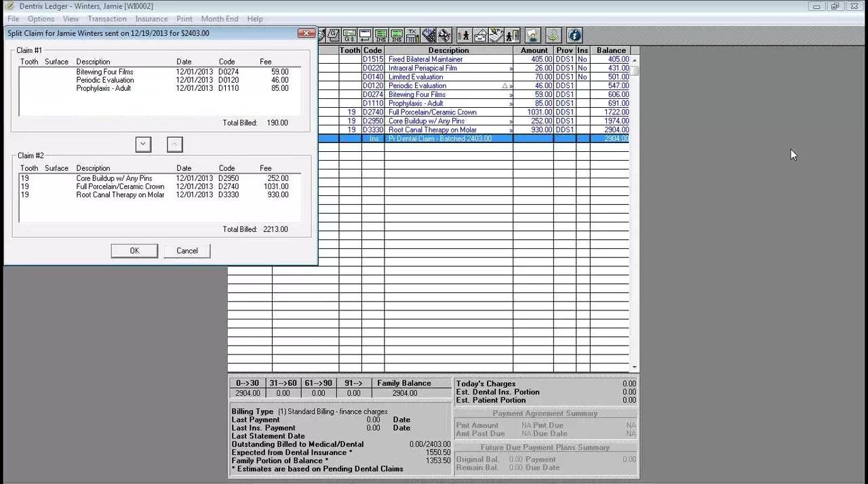Screen dimensions: 868x484
Task: Click the blue information icon
Action: click(x=574, y=35)
